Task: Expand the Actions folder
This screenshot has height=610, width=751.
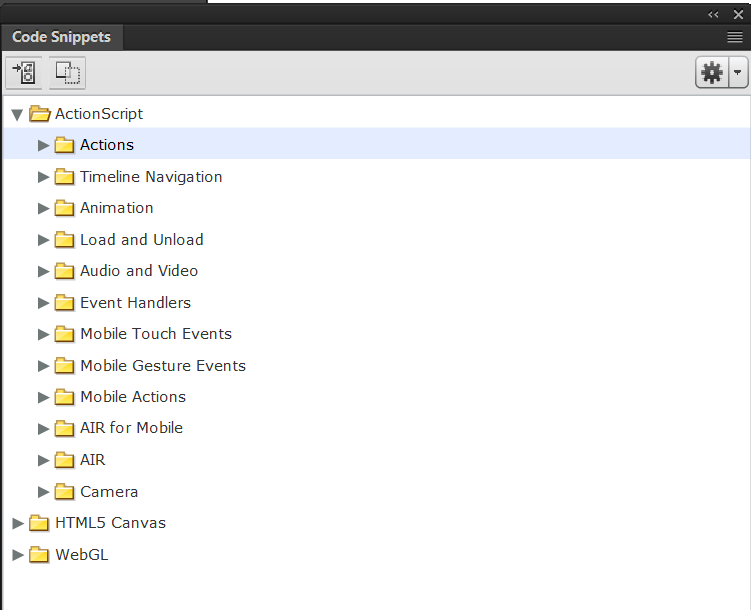Action: click(x=43, y=145)
